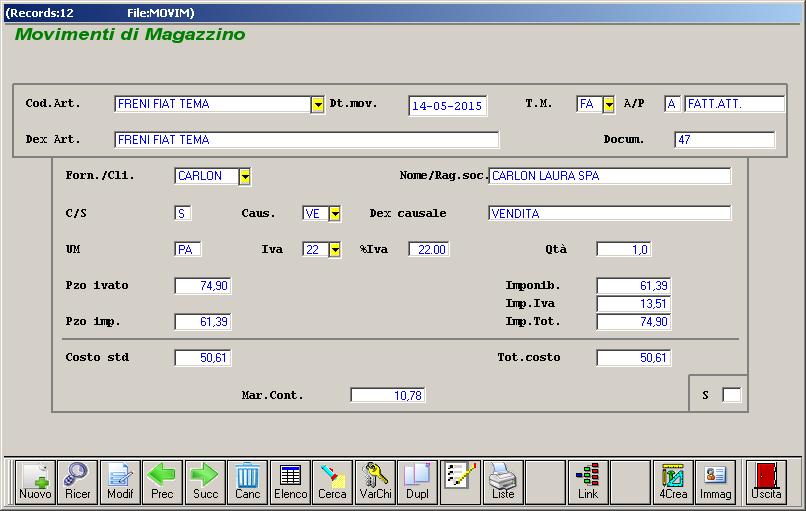Image resolution: width=806 pixels, height=511 pixels.
Task: Go to previous record with Prec arrow
Action: pos(162,482)
